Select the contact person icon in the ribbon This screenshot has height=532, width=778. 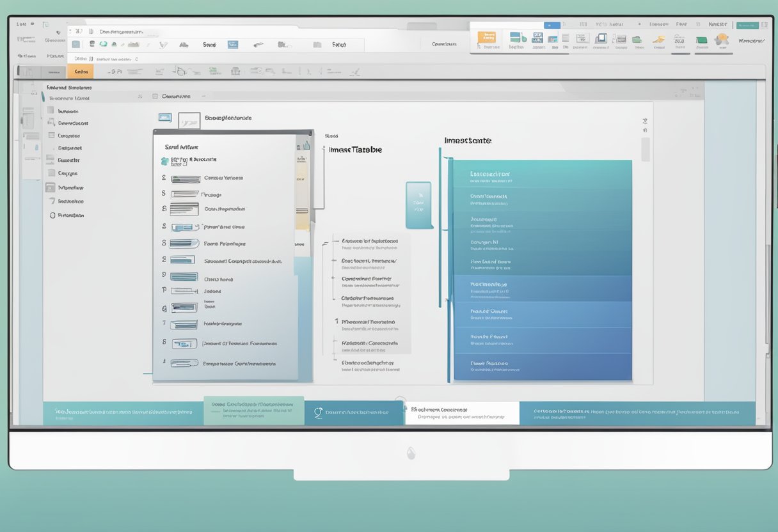coord(721,40)
